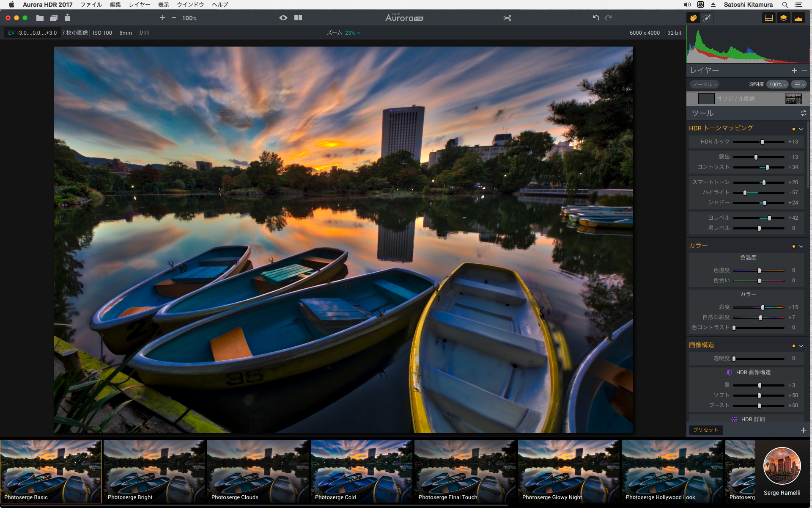Open the ファイル menu
This screenshot has height=508, width=812.
pyautogui.click(x=91, y=5)
